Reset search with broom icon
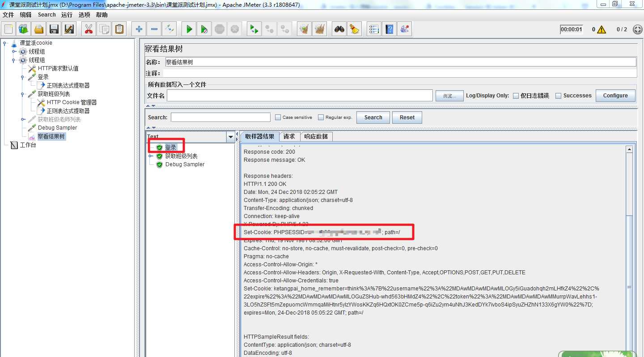The image size is (644, 357). tap(355, 29)
